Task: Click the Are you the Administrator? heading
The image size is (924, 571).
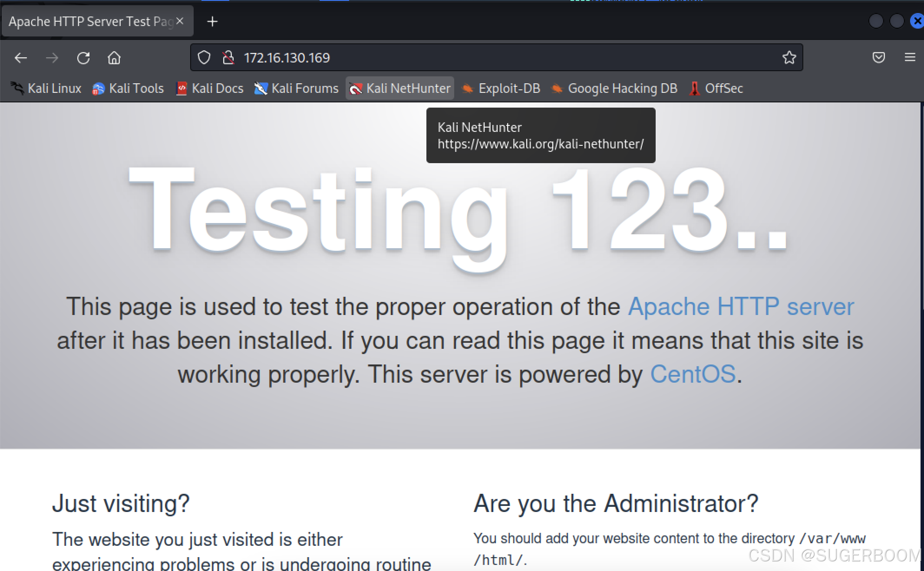Action: pyautogui.click(x=616, y=504)
